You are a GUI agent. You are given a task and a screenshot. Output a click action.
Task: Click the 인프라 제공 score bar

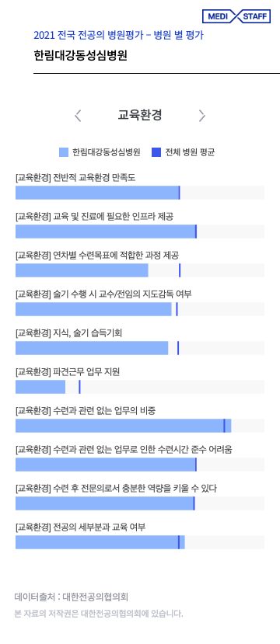point(140,231)
